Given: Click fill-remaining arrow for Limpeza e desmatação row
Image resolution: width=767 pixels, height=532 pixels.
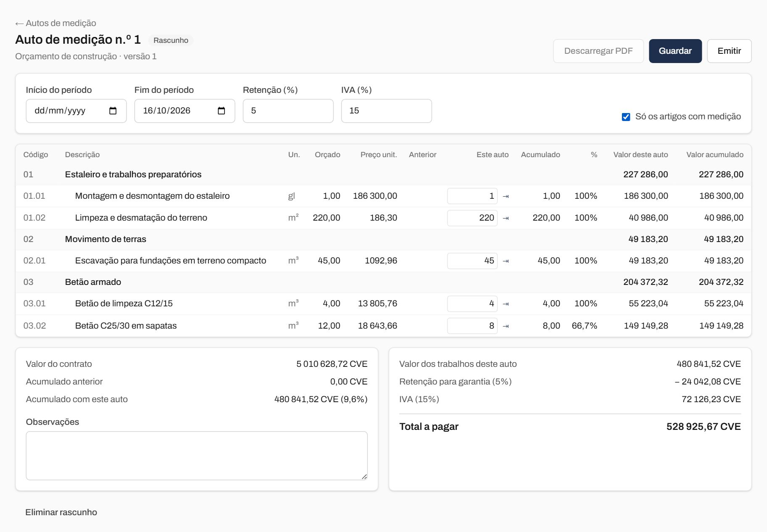Looking at the screenshot, I should click(506, 218).
